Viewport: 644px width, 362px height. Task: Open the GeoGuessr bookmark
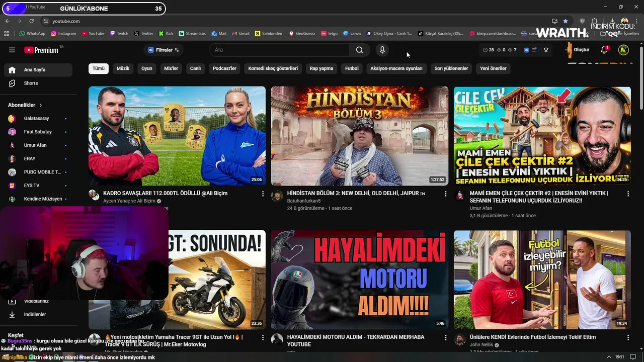click(302, 34)
